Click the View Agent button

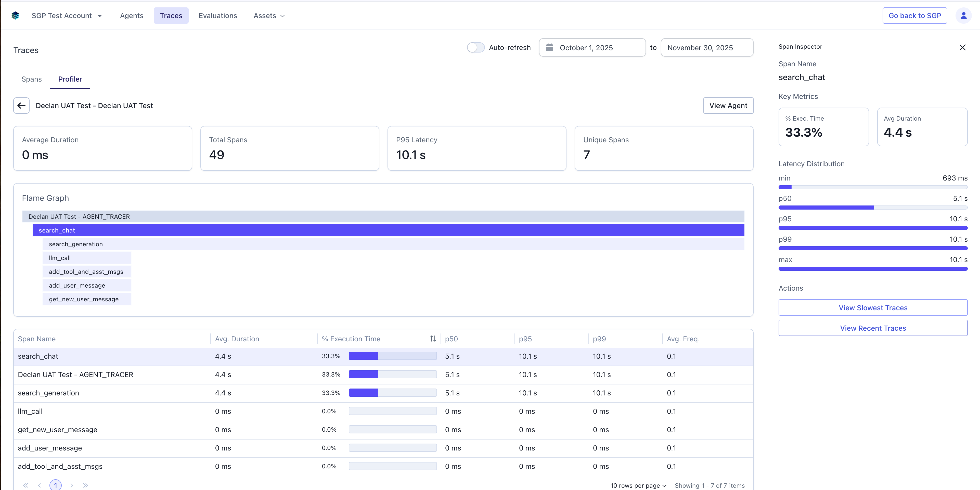728,105
